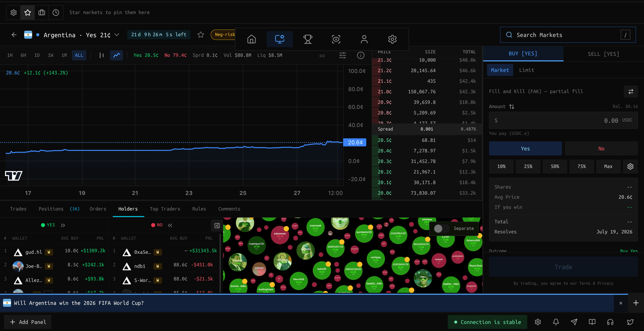This screenshot has width=644, height=331.
Task: Collapse the holders side panel icon
Action: 217,226
